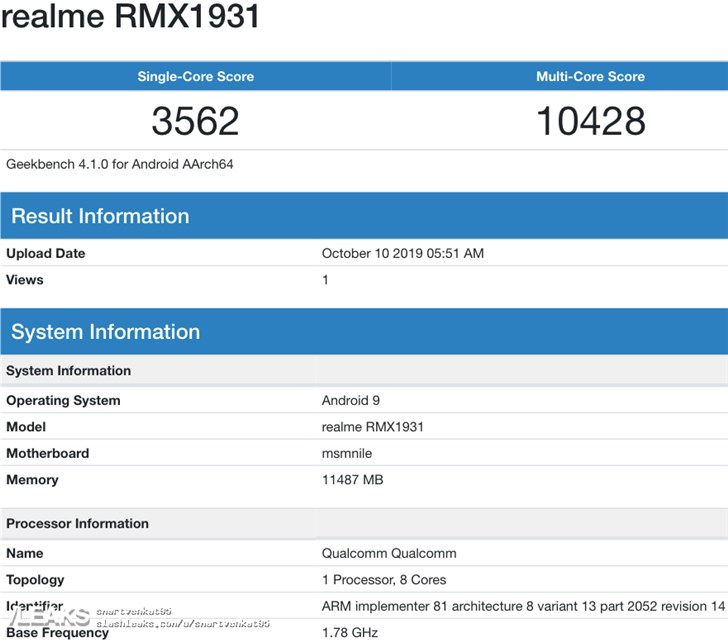Viewport: 728px width, 642px height.
Task: Click the Upload Date row label
Action: tap(46, 254)
